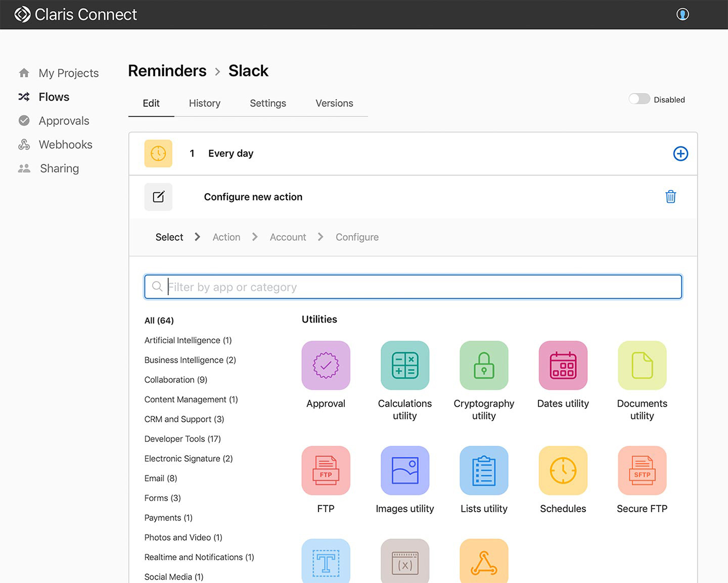728x583 pixels.
Task: Filter by Realtime and Notifications (1)
Action: pyautogui.click(x=199, y=557)
